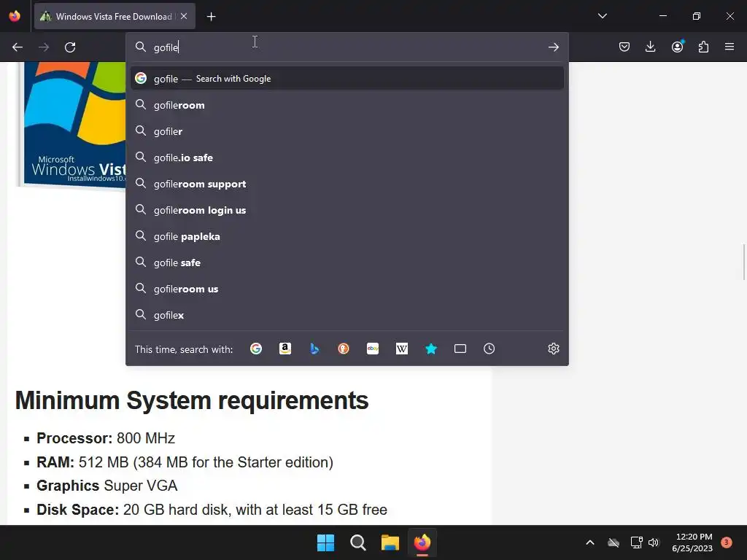Search this time with eBay
747x560 pixels.
click(373, 349)
